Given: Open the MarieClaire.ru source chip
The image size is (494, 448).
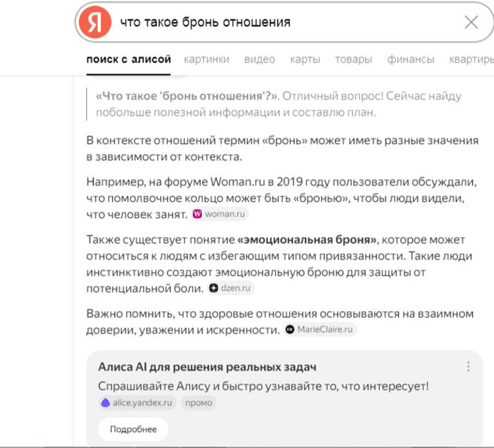Looking at the screenshot, I should (320, 329).
